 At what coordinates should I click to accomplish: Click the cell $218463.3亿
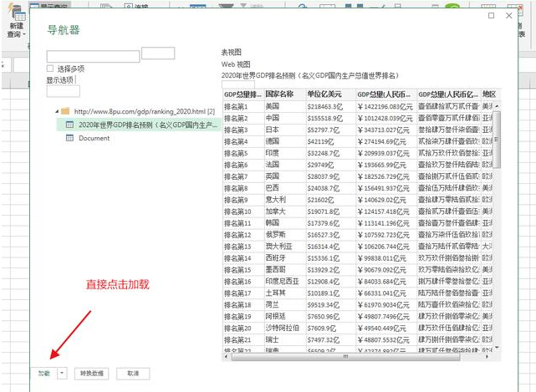tap(331, 107)
